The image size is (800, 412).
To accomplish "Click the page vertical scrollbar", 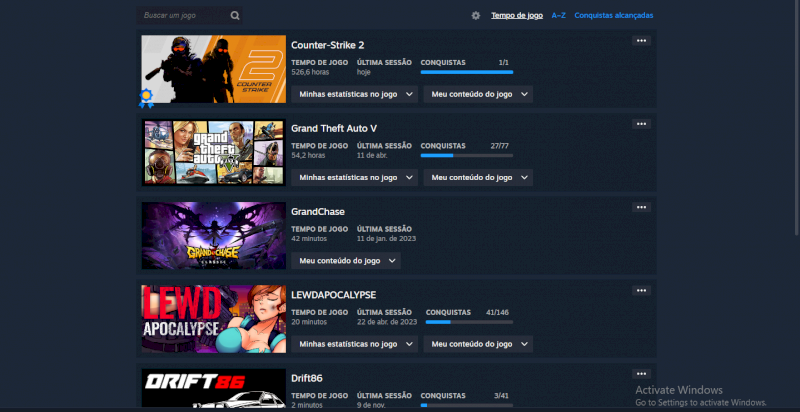I will [x=796, y=117].
